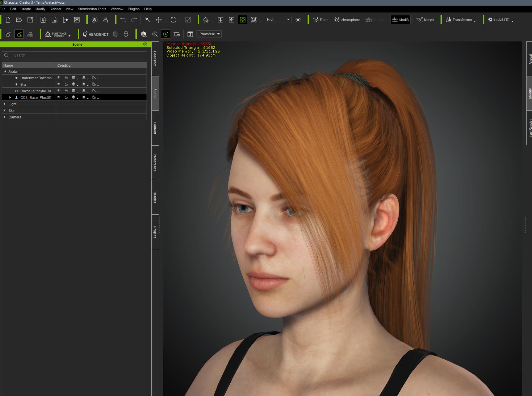Expand the CC3_Base_Plus(0) node
Image resolution: width=532 pixels, height=396 pixels.
(x=10, y=97)
